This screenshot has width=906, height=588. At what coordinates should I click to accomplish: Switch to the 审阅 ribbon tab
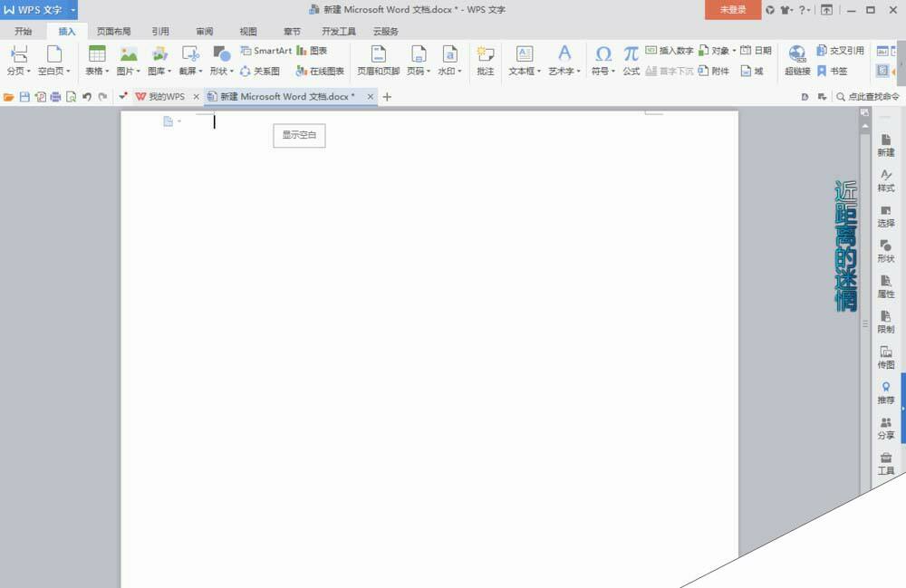205,31
